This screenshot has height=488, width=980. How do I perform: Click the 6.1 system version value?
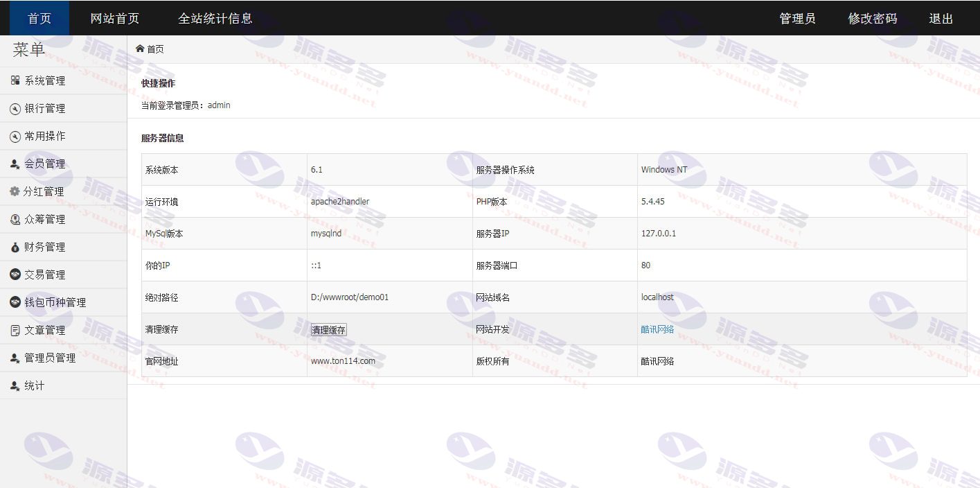tap(317, 170)
